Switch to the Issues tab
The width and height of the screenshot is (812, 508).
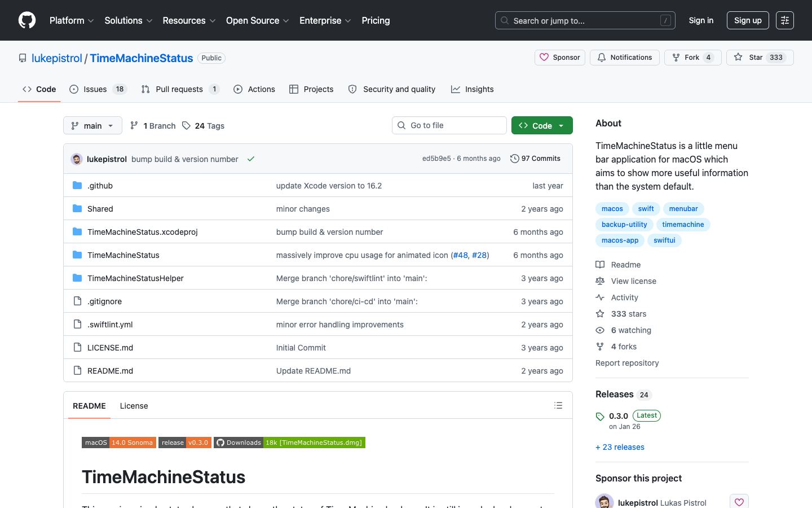point(98,89)
